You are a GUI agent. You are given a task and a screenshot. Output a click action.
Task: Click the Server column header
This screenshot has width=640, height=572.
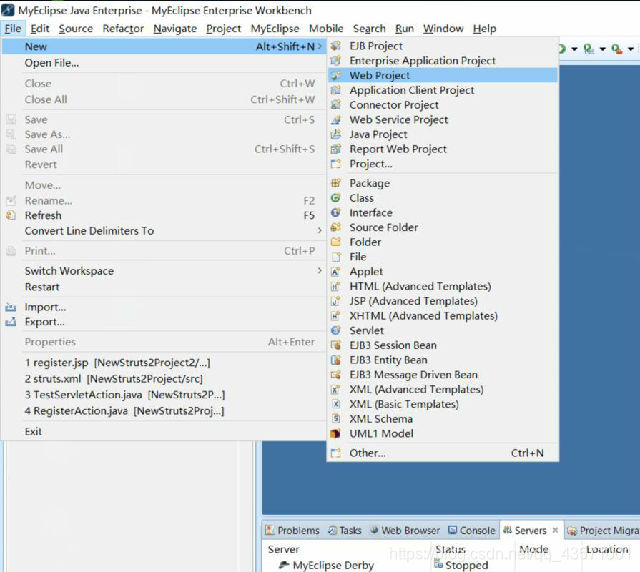click(x=284, y=549)
